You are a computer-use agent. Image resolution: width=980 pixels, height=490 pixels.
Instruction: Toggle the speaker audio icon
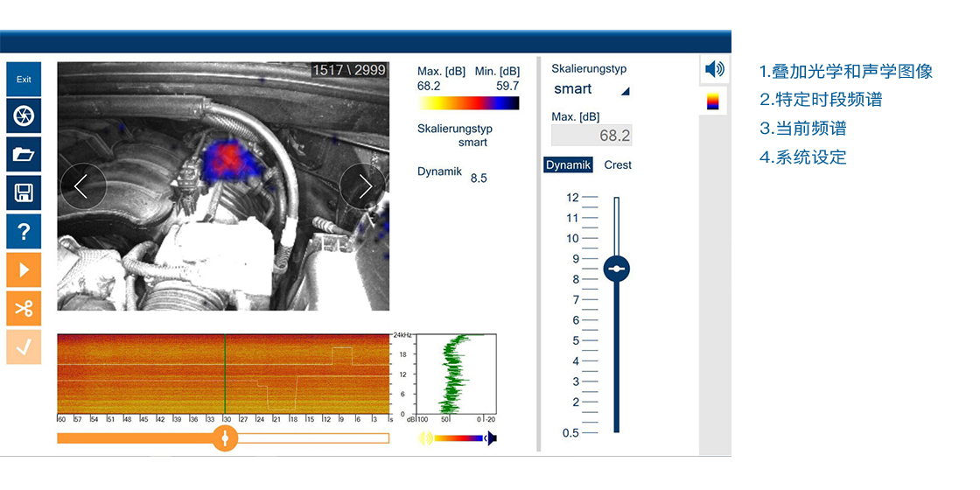pos(715,69)
